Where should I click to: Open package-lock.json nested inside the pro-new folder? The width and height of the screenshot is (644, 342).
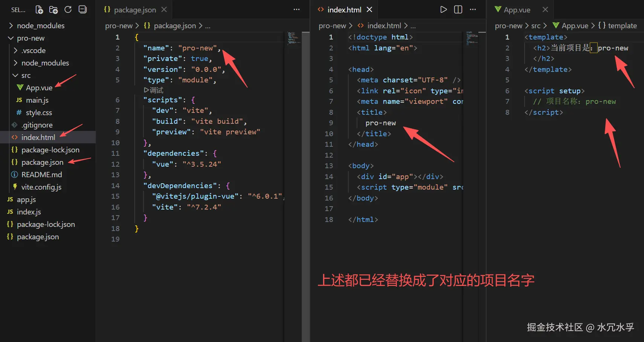(48, 150)
